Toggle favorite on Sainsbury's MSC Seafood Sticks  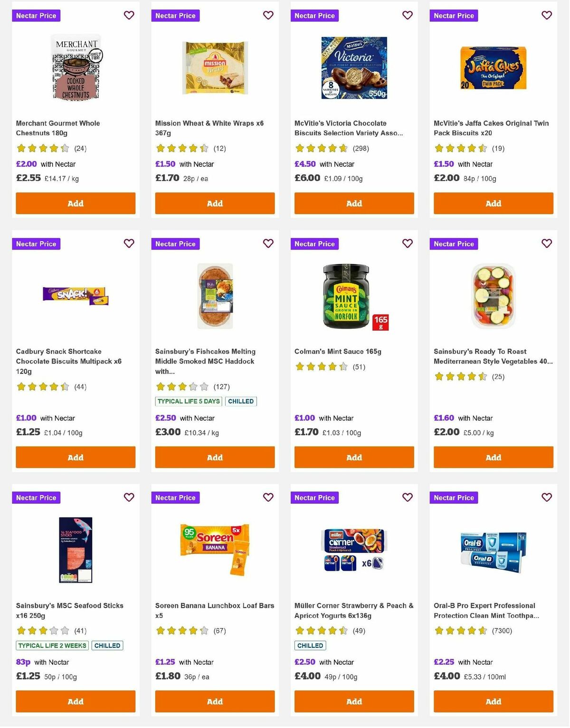click(129, 498)
